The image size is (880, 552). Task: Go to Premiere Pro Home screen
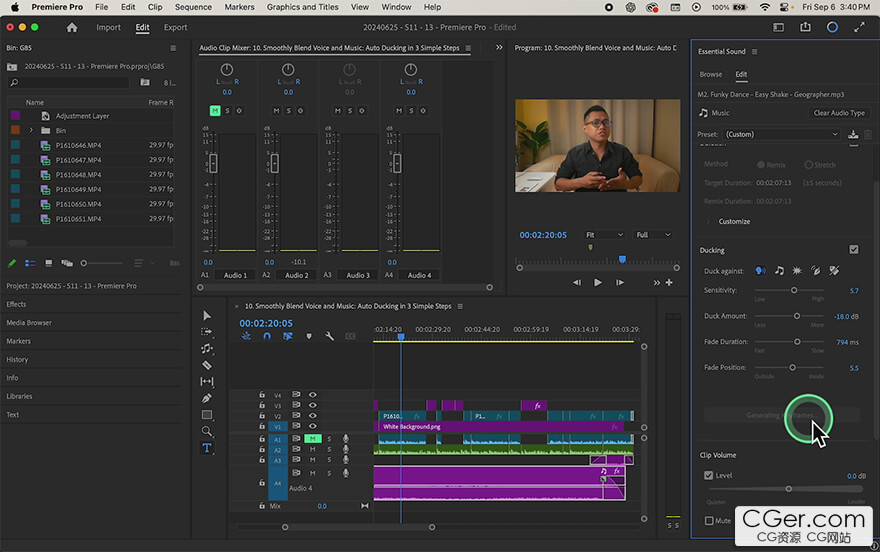71,28
